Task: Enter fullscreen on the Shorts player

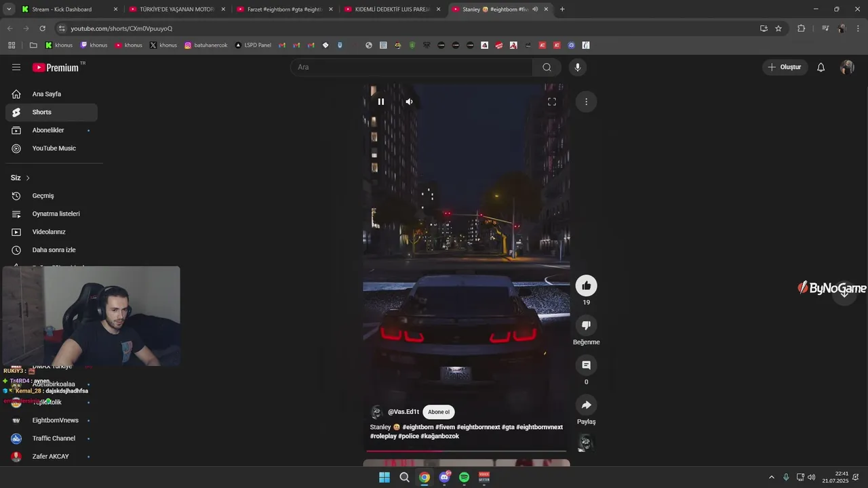Action: tap(552, 102)
